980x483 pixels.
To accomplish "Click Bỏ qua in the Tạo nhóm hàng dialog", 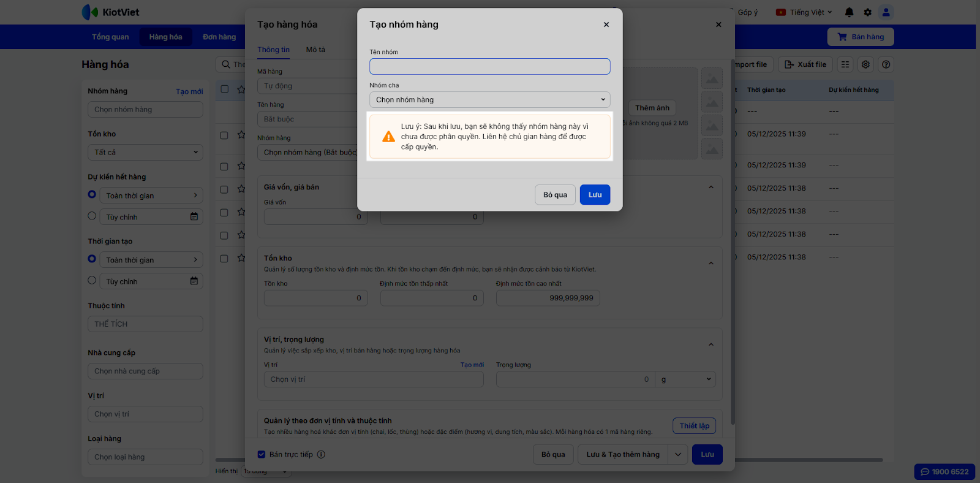I will 555,195.
